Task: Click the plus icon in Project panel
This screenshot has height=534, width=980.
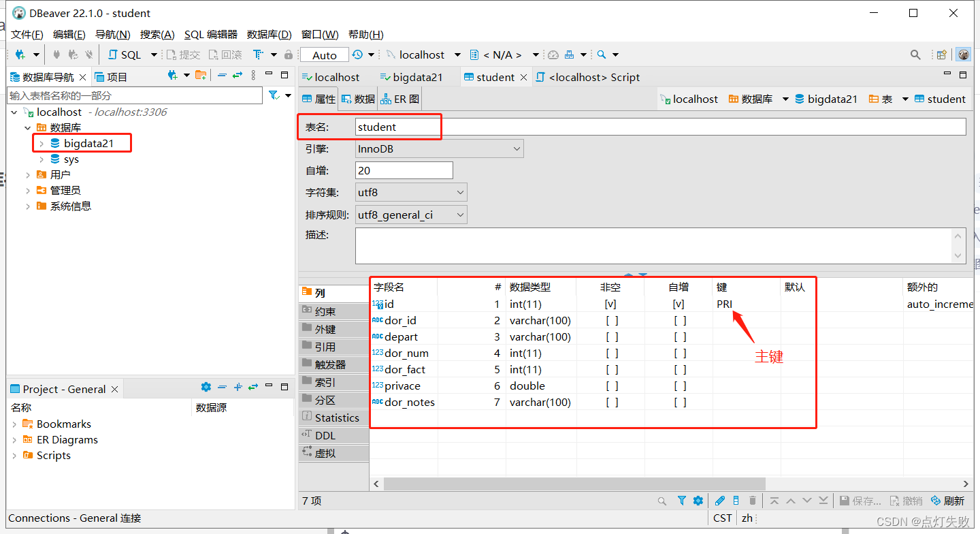Action: 238,387
